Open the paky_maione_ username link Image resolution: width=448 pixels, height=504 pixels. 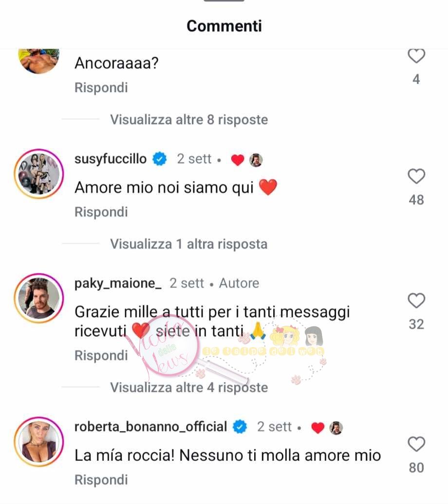tap(118, 284)
